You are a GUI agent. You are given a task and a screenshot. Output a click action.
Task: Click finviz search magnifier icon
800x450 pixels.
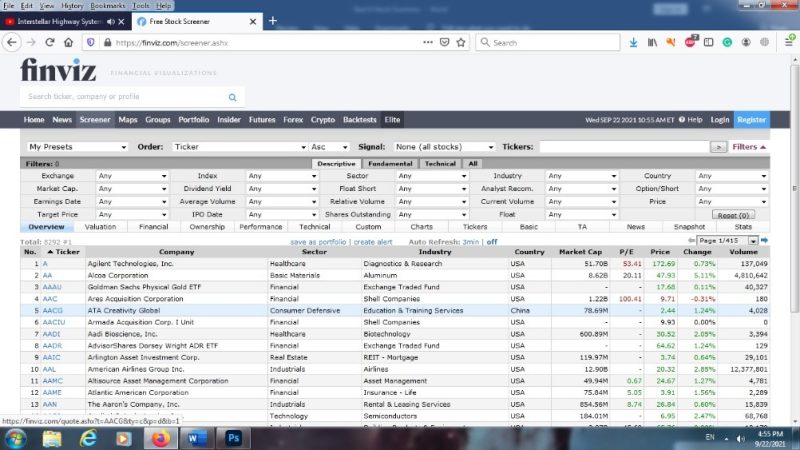[233, 97]
